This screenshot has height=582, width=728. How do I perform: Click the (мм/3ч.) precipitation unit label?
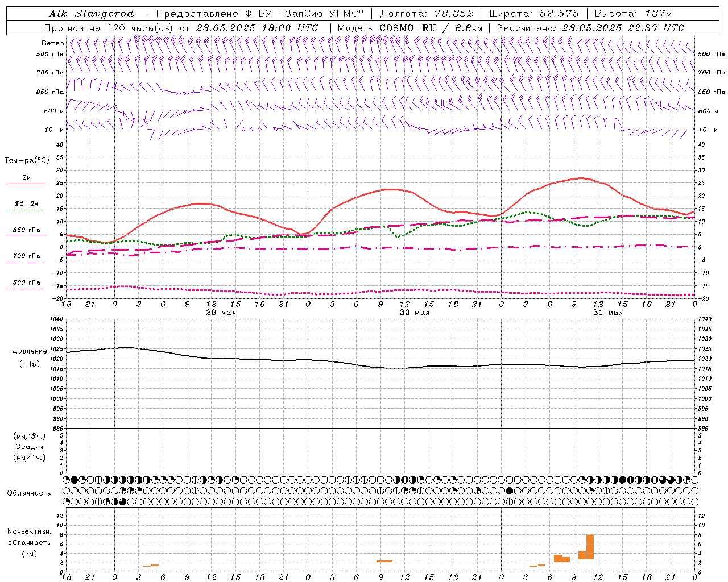point(30,436)
